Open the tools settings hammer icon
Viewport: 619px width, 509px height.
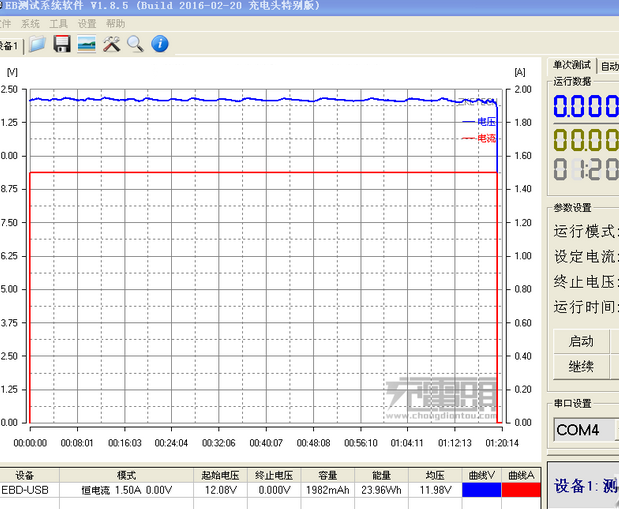[111, 44]
